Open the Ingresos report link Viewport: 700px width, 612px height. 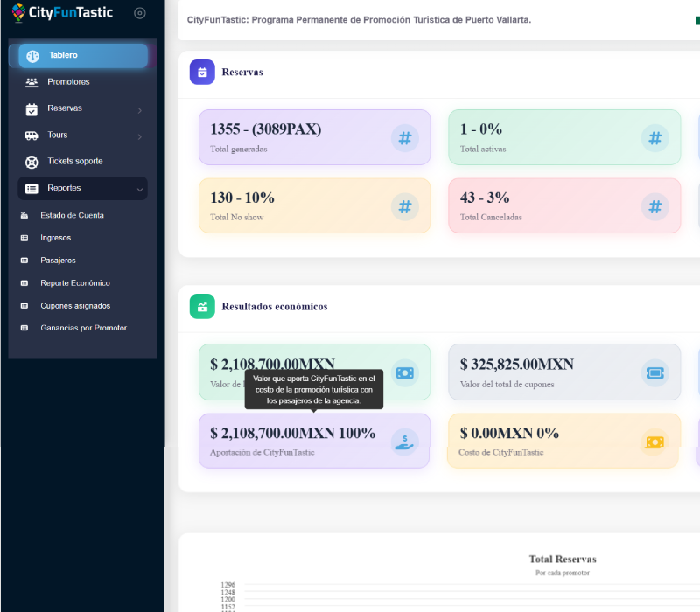[55, 238]
